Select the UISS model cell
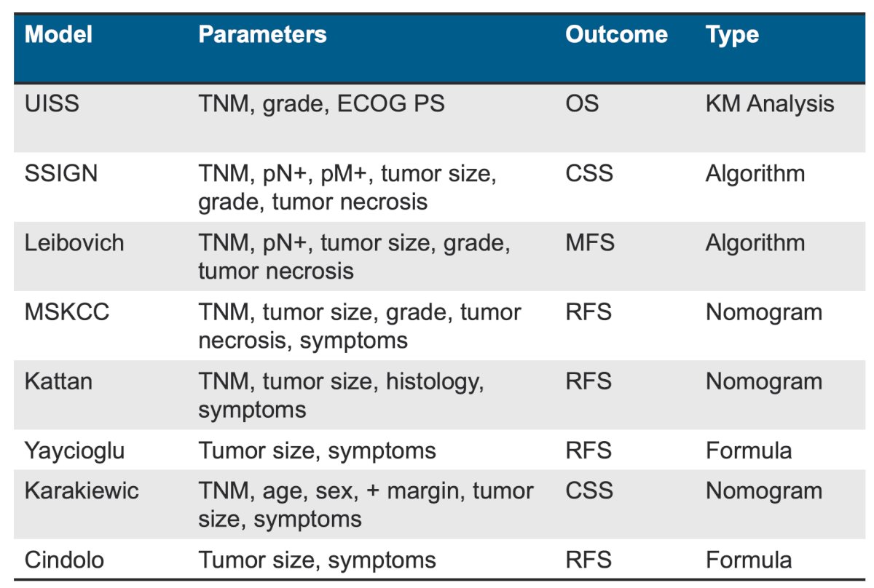 tap(52, 103)
